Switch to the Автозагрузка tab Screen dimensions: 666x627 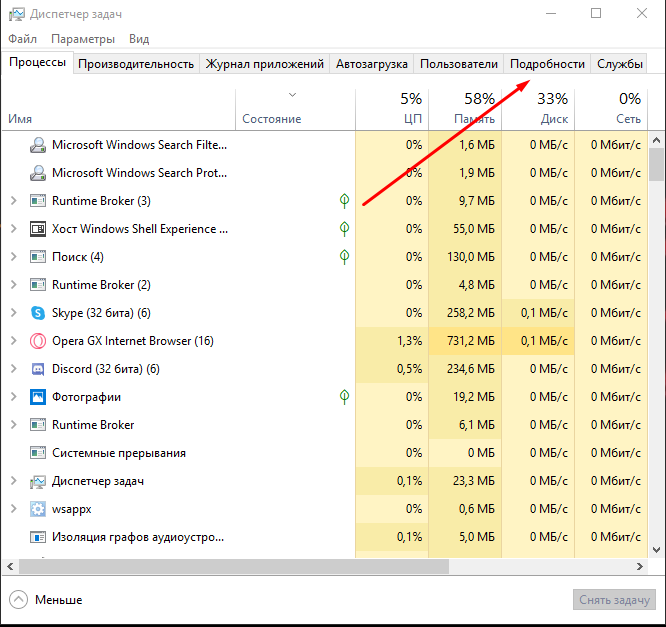pos(372,64)
